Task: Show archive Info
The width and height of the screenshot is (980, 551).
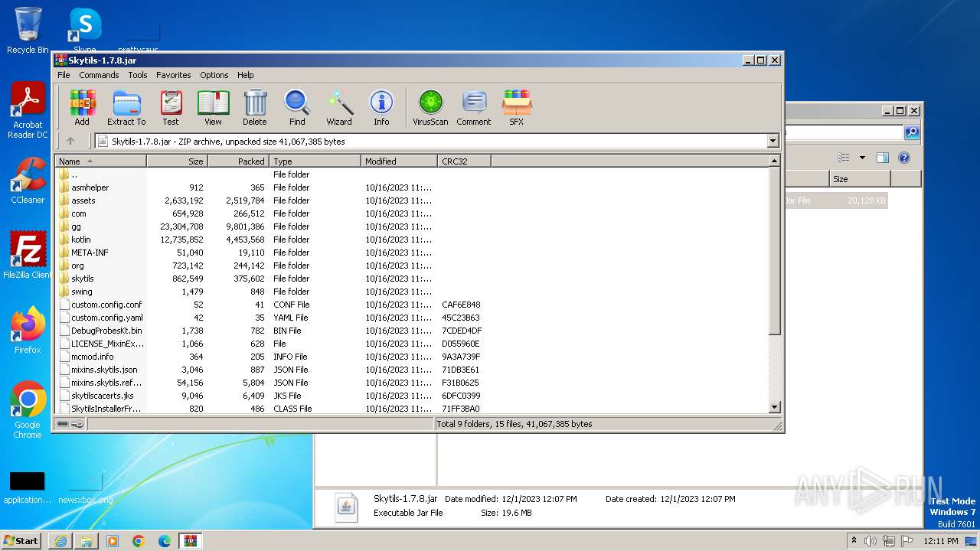Action: [381, 107]
